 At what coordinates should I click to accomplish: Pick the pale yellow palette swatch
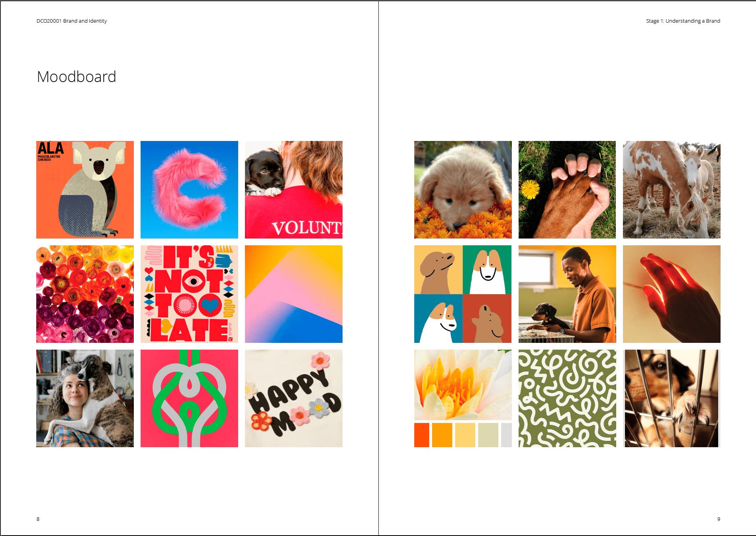(465, 435)
